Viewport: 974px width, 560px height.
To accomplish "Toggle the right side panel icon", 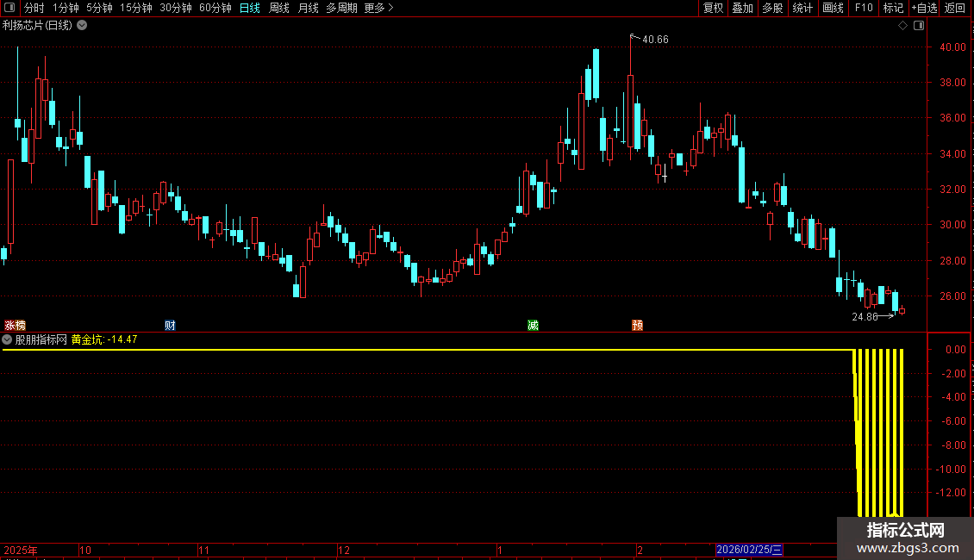I will click(x=919, y=26).
